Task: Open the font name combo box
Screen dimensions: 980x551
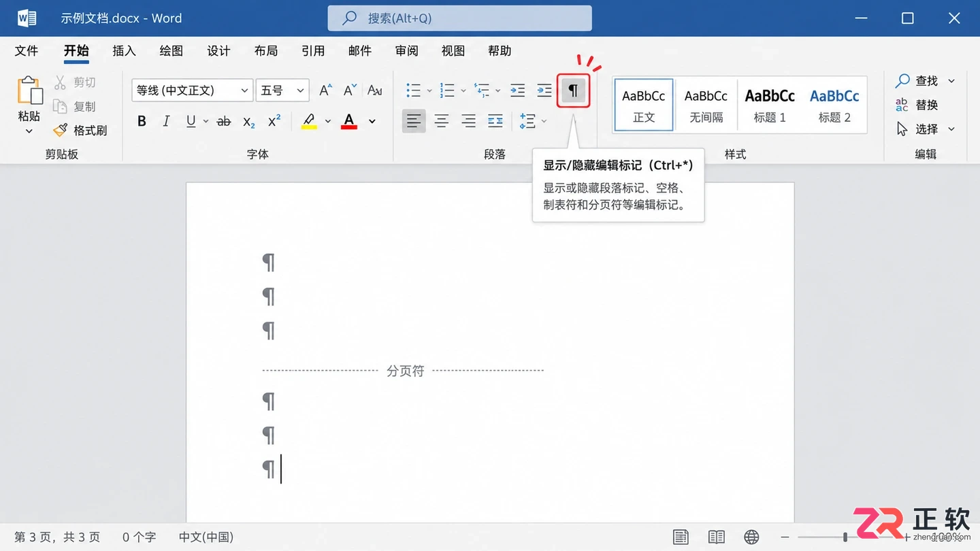Action: coord(192,90)
